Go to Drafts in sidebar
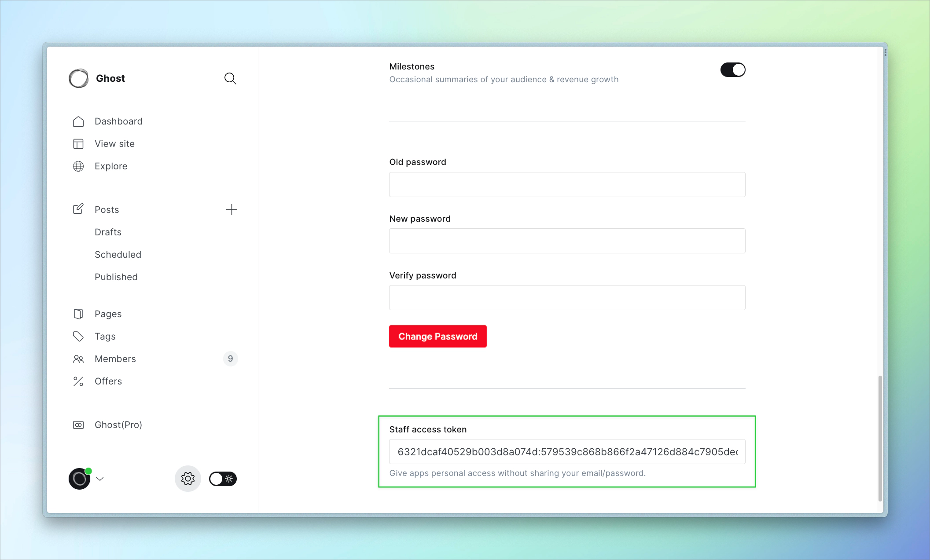 [108, 232]
